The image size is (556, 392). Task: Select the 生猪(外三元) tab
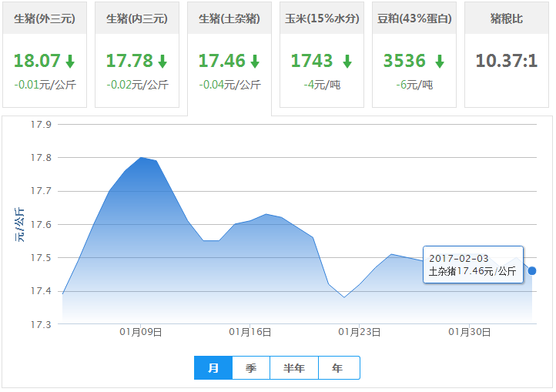[45, 18]
